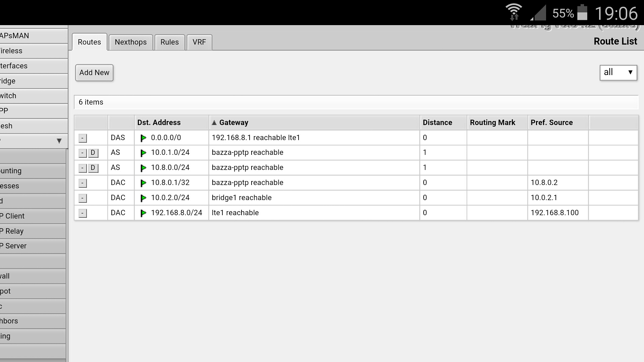Expand the sidebar menu with down arrow
Image resolution: width=644 pixels, height=362 pixels.
click(59, 141)
